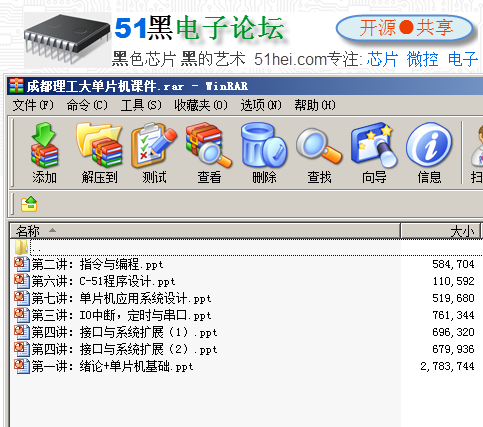Click the 添加 (Add) toolbar icon

point(44,153)
